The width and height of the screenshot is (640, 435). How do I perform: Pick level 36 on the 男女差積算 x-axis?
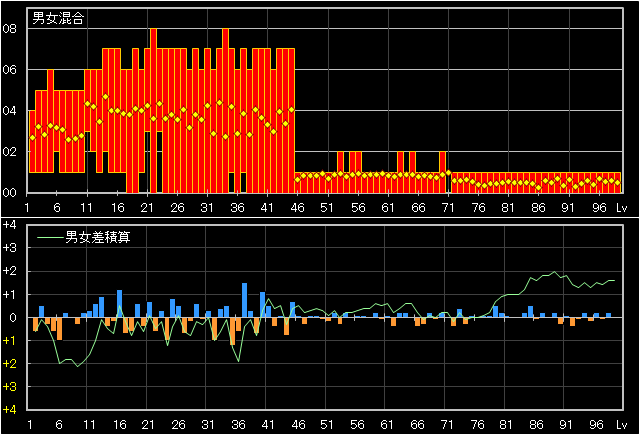click(x=238, y=425)
